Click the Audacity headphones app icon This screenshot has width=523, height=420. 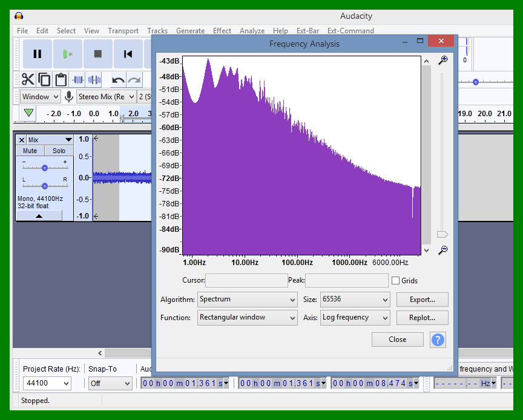pos(19,16)
